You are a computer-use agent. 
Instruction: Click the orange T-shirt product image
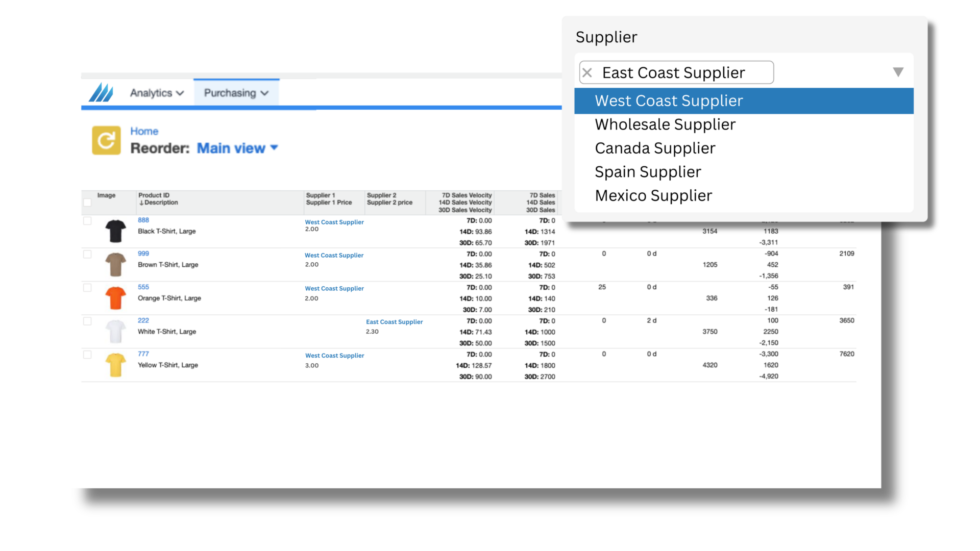pos(116,298)
